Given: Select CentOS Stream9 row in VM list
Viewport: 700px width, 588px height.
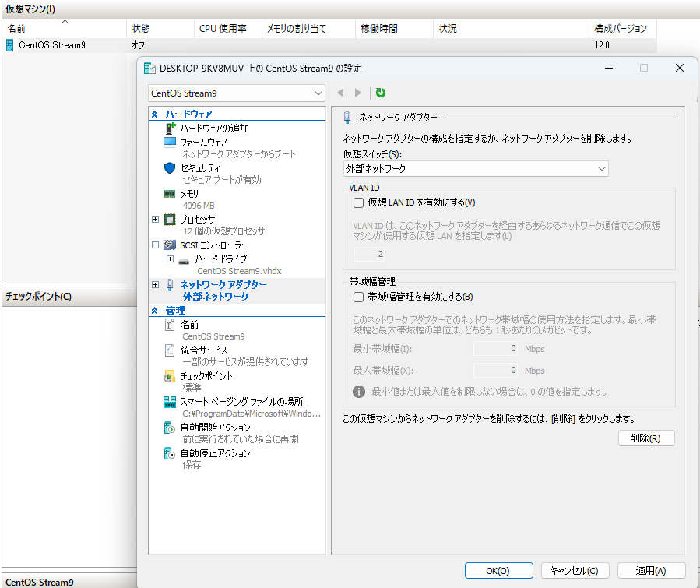Looking at the screenshot, I should coord(52,45).
